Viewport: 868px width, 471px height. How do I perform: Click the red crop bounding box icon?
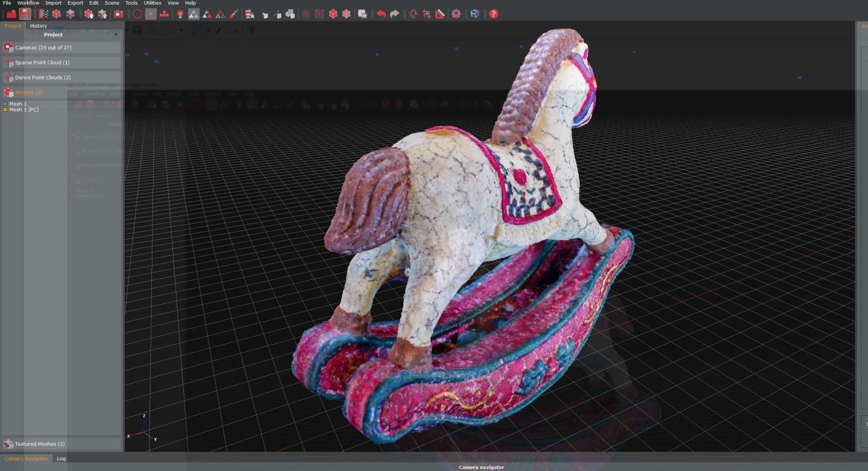pos(426,14)
